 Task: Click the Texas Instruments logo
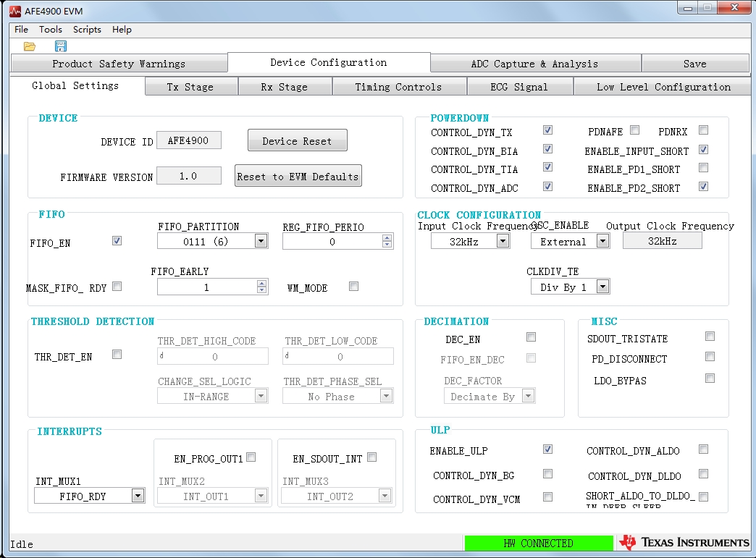coord(684,543)
